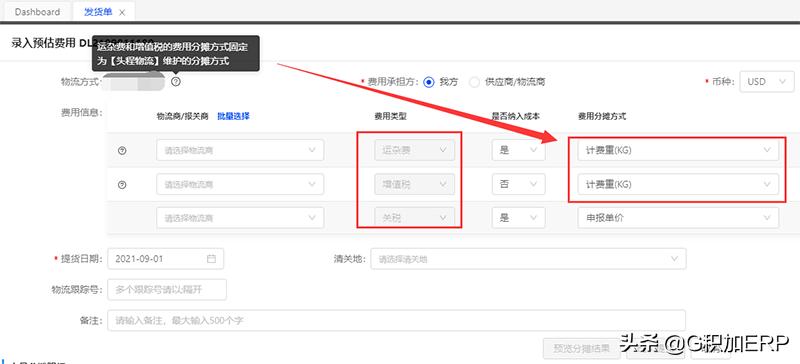Click the 备注 text field
The image size is (800, 364).
point(396,321)
